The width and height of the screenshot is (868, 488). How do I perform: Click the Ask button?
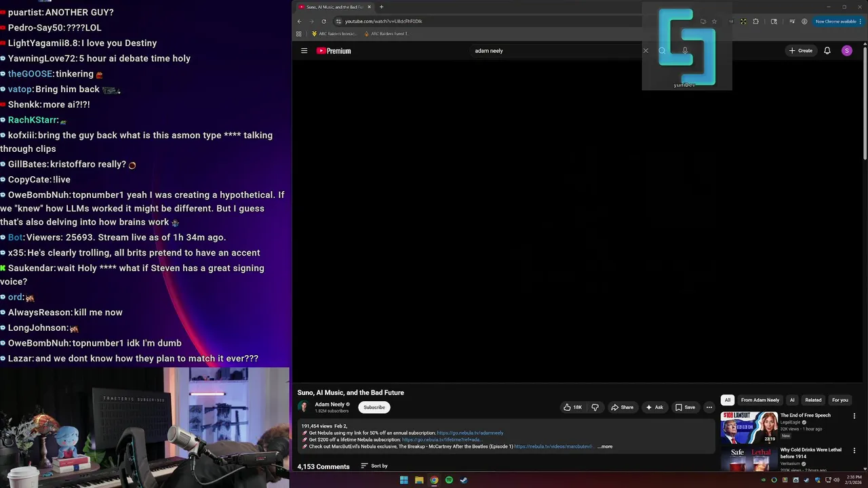pyautogui.click(x=654, y=407)
